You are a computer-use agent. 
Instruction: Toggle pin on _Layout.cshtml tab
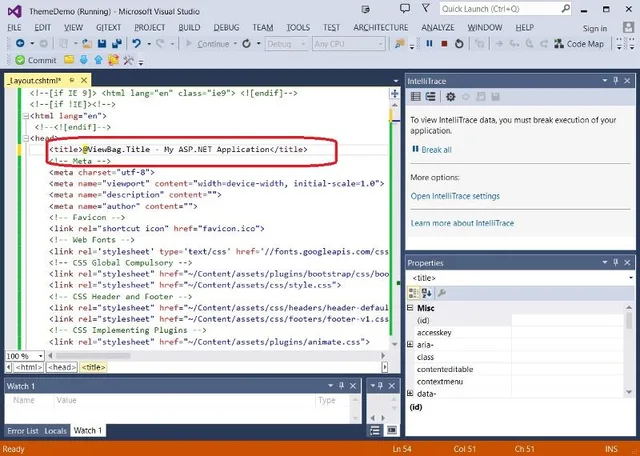pos(72,80)
